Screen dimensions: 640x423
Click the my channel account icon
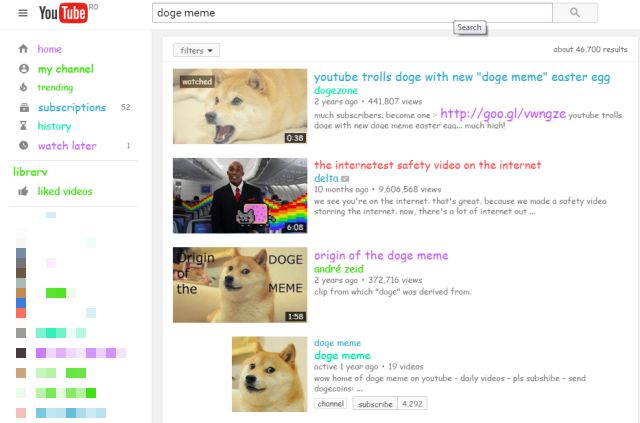click(x=23, y=69)
